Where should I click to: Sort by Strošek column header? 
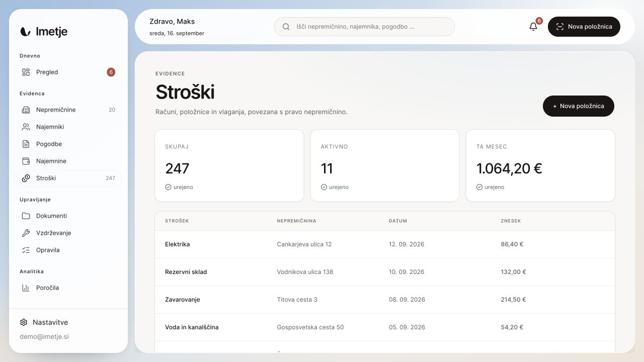click(x=177, y=221)
